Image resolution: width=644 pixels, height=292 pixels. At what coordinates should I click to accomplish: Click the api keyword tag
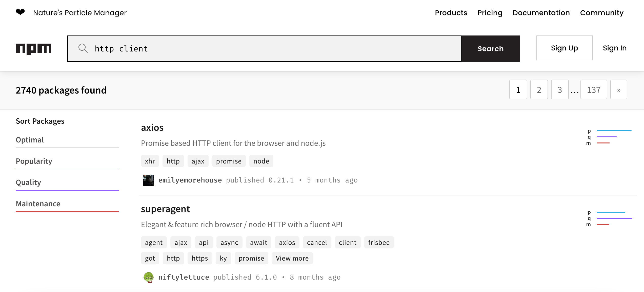(x=204, y=243)
